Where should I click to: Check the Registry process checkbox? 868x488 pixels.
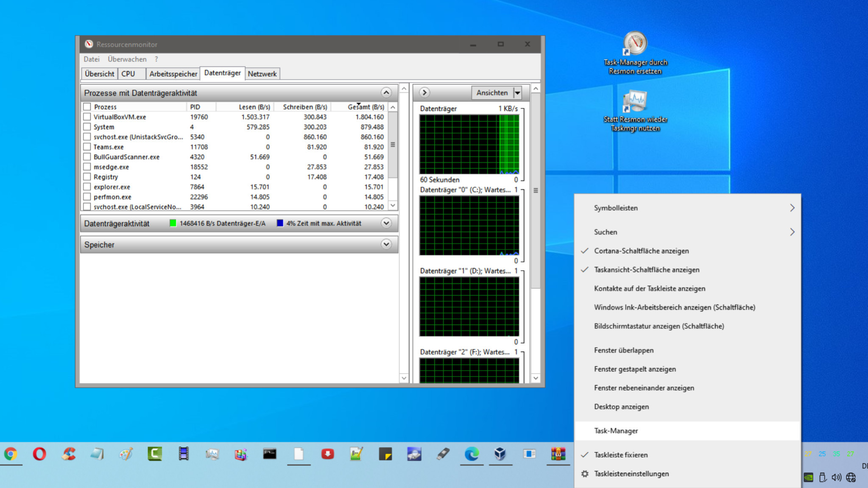tap(87, 177)
